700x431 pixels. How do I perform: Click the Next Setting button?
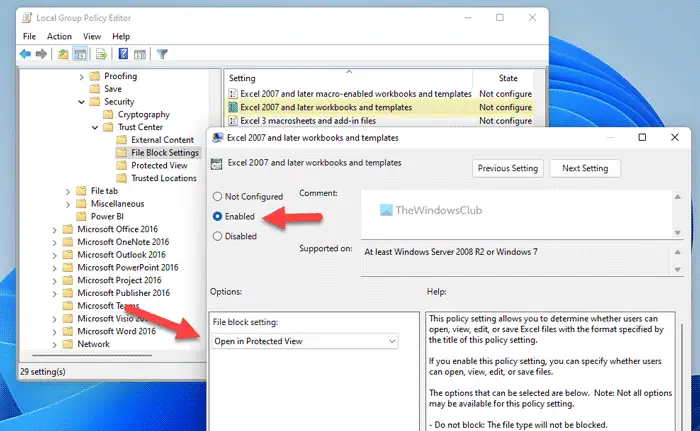point(585,168)
